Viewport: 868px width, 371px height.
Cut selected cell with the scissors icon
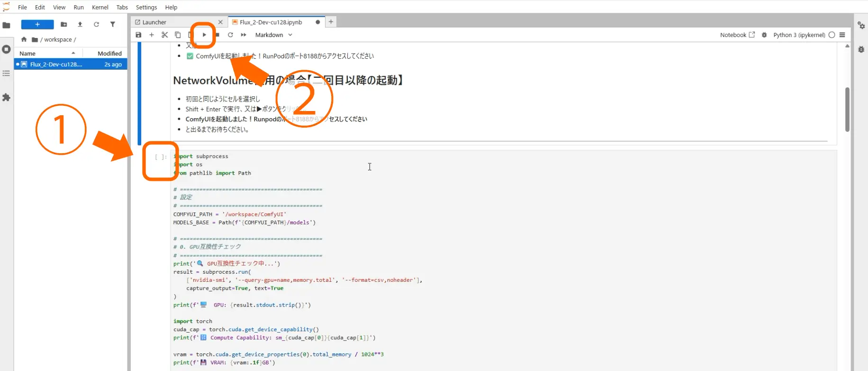click(x=164, y=35)
